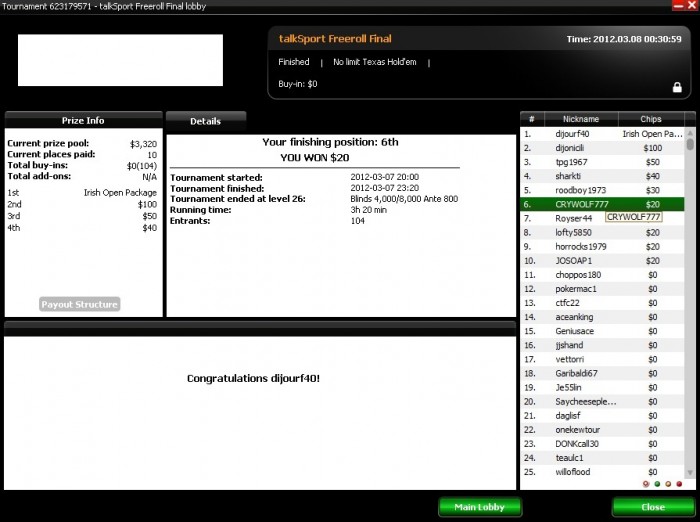Image resolution: width=700 pixels, height=522 pixels.
Task: Click the Payout Structure button
Action: 79,304
